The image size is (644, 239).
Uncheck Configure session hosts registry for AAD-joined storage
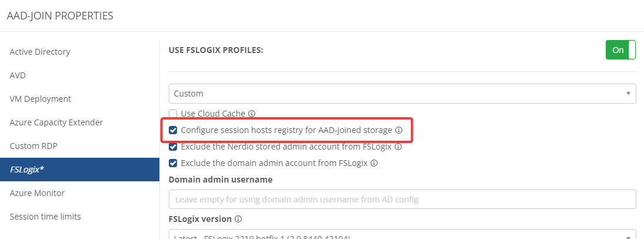173,130
